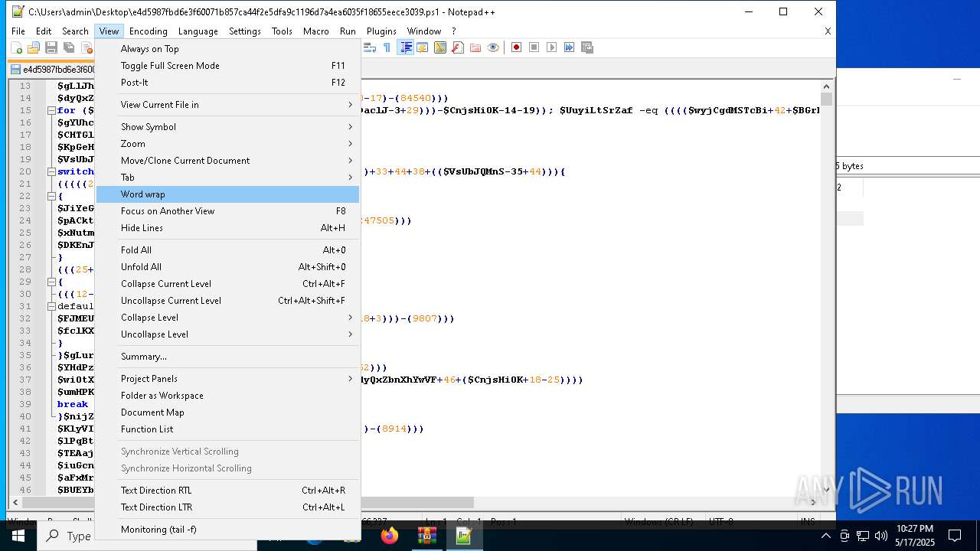Viewport: 980px width, 551px height.
Task: Expand the View Current File in submenu
Action: point(227,105)
